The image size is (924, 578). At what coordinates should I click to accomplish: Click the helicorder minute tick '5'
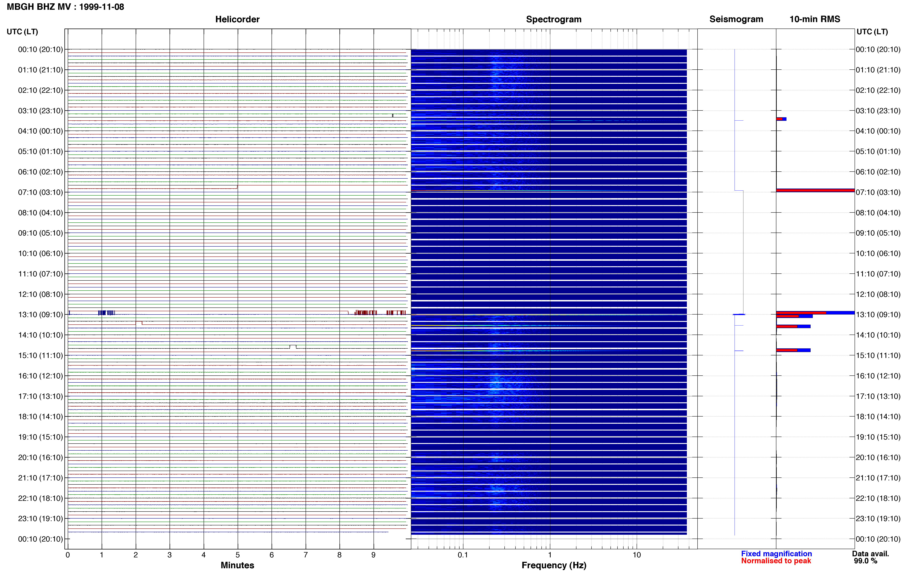click(x=238, y=555)
